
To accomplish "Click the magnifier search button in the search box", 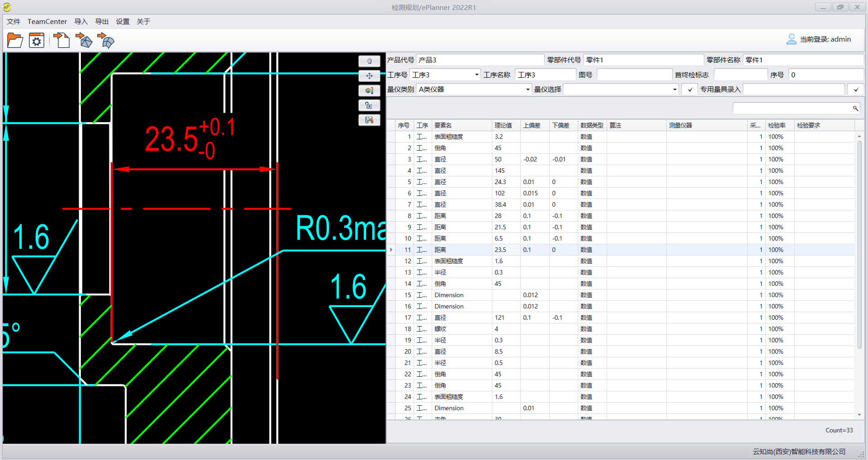I will click(x=855, y=109).
